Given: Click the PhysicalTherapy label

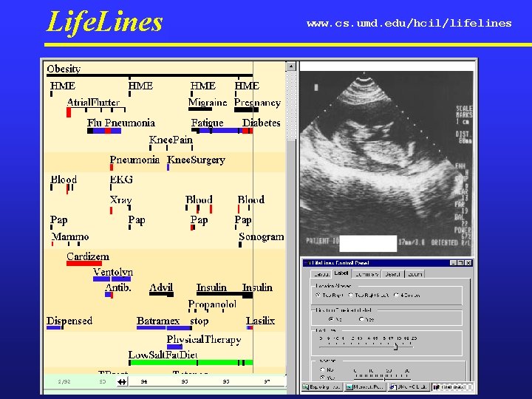Looking at the screenshot, I should 204,340.
